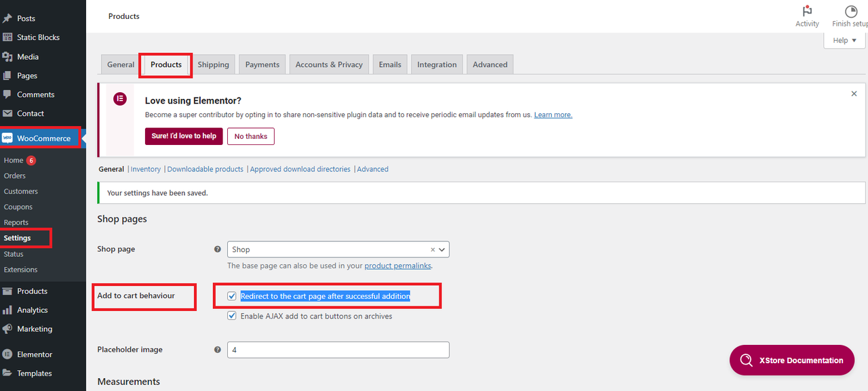Image resolution: width=868 pixels, height=391 pixels.
Task: Click help tooltip icon beside Shop page
Action: pos(218,249)
